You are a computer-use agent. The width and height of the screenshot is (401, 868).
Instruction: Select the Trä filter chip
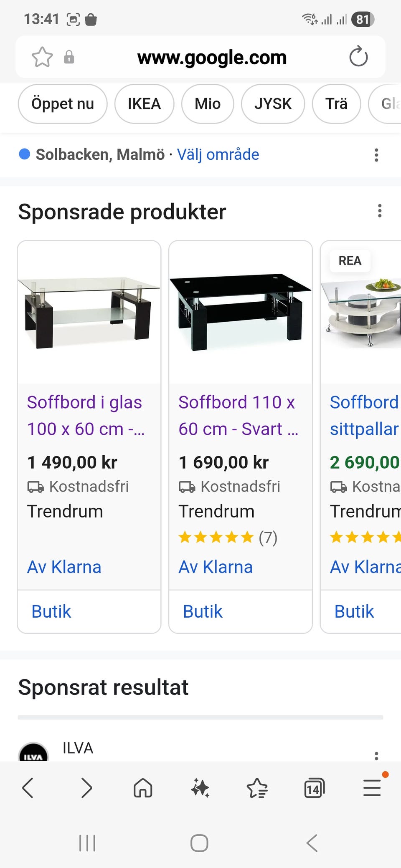(336, 104)
